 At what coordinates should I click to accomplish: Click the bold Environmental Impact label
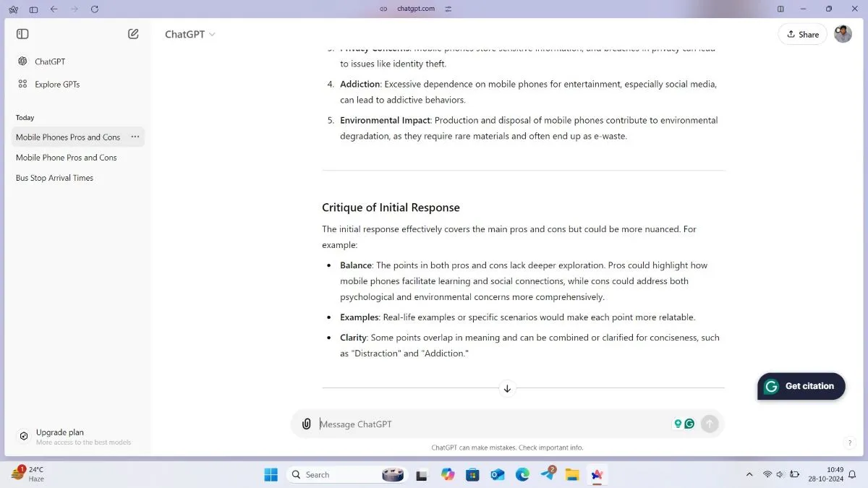pos(385,120)
